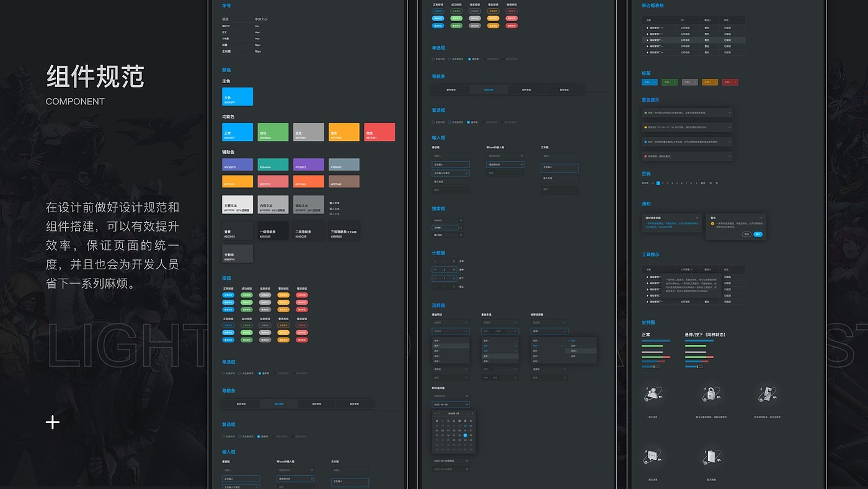
Task: Close the blue tag in the 标签 row
Action: 655,82
